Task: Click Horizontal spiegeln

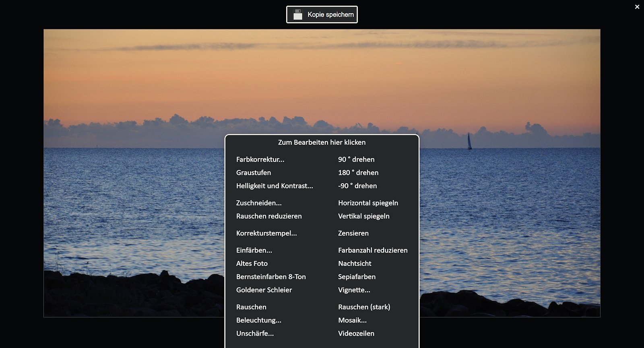Action: [x=368, y=203]
